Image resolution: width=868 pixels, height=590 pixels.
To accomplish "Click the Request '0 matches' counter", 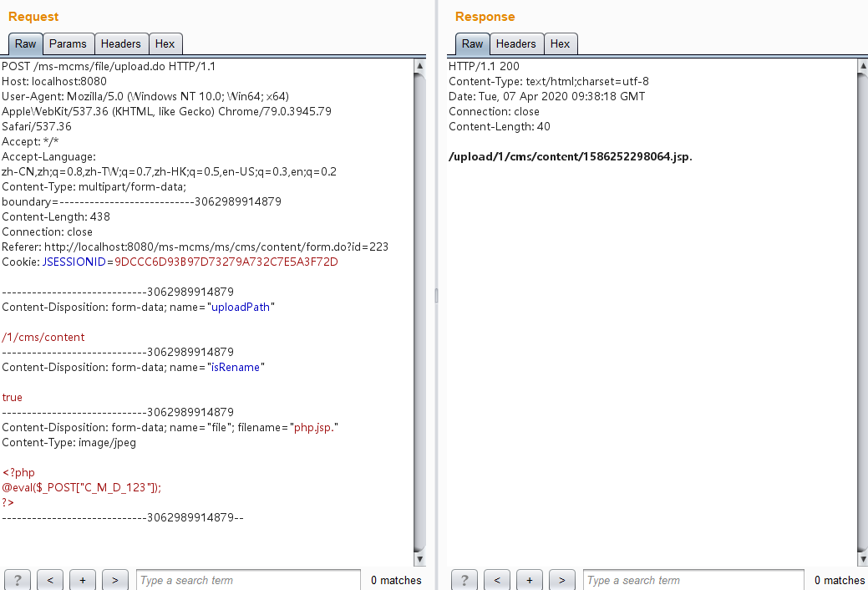I will click(396, 580).
